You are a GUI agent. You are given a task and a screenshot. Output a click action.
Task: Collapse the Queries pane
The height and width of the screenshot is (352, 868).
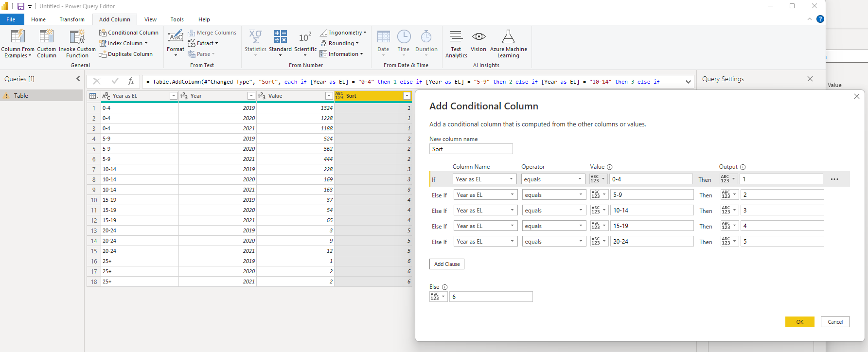tap(78, 79)
